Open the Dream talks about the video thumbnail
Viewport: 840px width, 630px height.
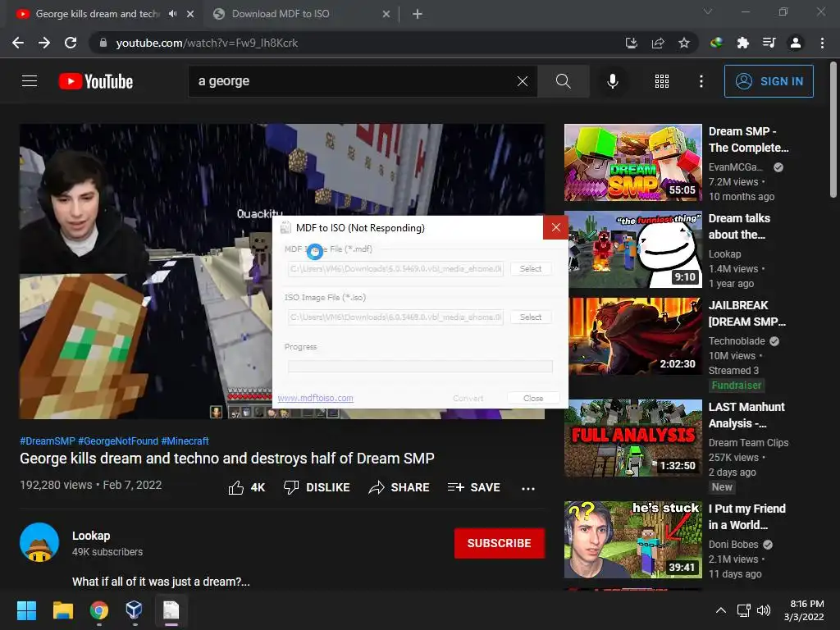click(x=632, y=249)
